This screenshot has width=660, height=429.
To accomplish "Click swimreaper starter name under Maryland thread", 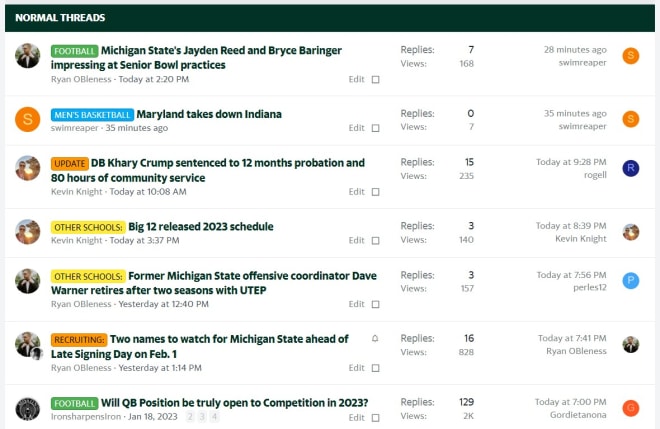I will [x=75, y=128].
